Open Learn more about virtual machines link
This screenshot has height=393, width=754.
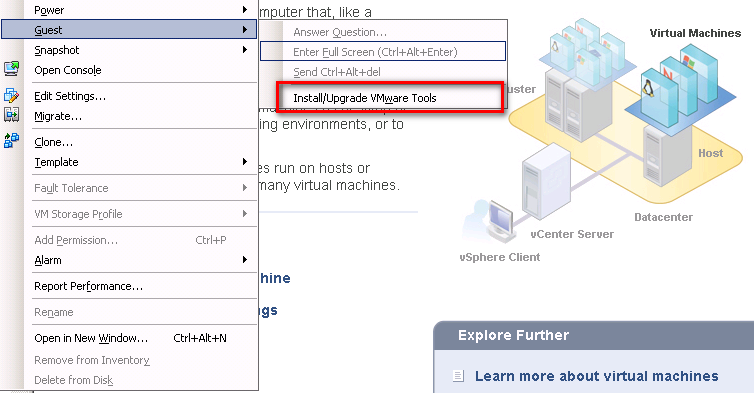[x=596, y=376]
